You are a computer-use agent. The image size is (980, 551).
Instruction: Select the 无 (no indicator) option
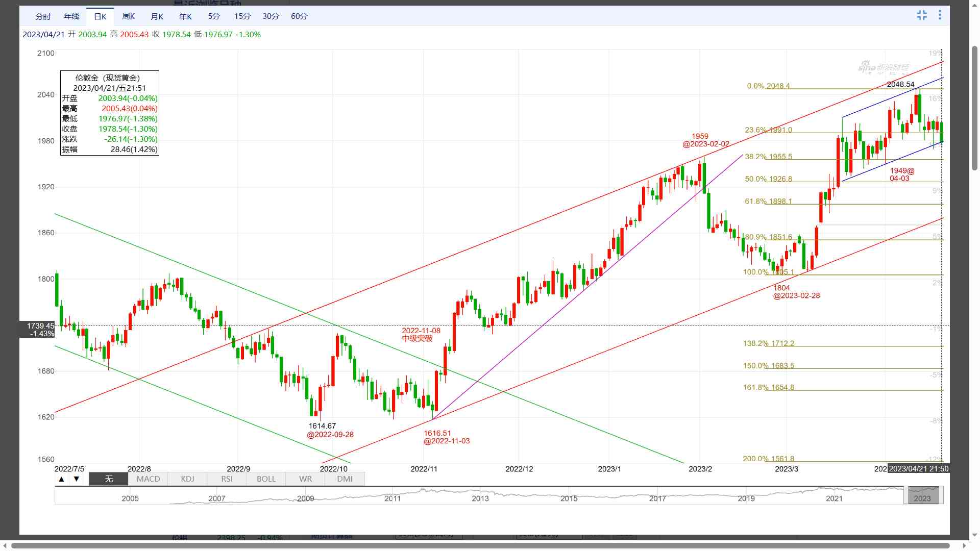pyautogui.click(x=109, y=479)
